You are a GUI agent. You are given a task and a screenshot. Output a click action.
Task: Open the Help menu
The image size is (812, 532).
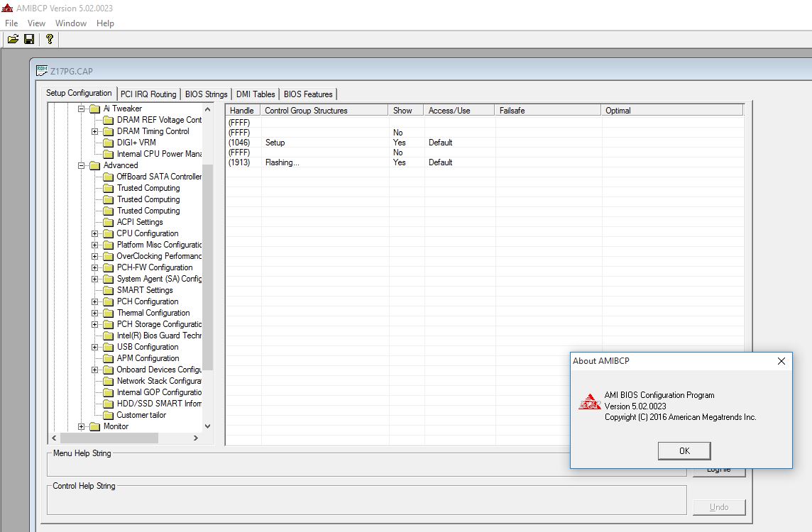[x=105, y=23]
